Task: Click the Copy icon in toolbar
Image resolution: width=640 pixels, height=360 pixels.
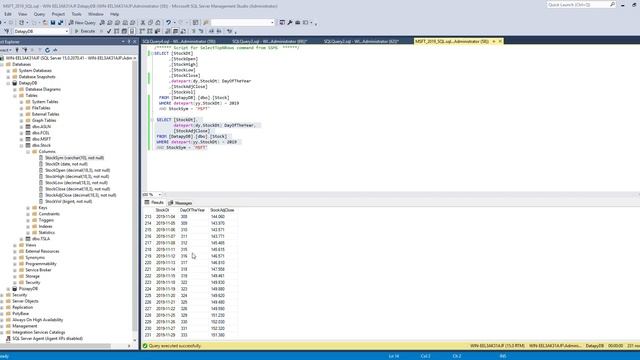Action: coord(150,23)
